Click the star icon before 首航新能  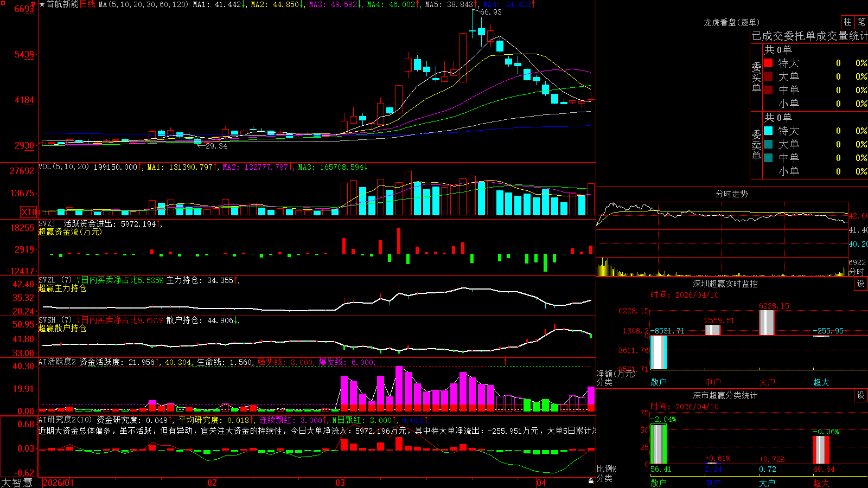pyautogui.click(x=42, y=4)
